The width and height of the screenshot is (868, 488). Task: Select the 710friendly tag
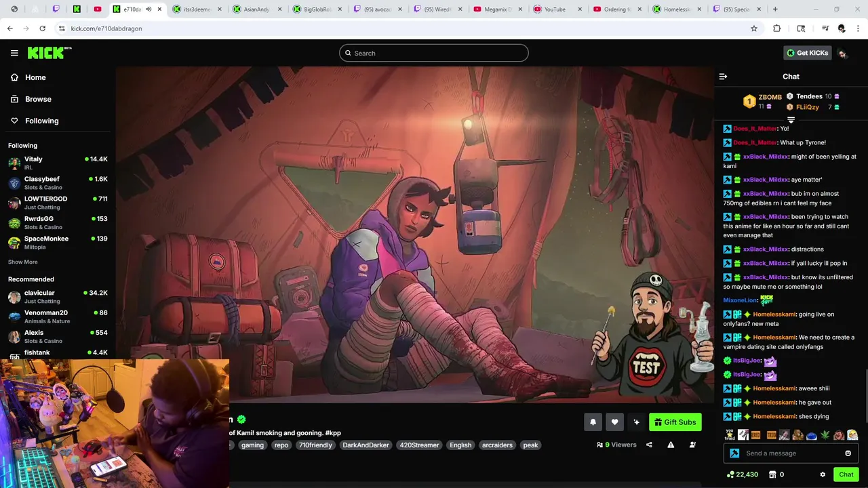(315, 445)
